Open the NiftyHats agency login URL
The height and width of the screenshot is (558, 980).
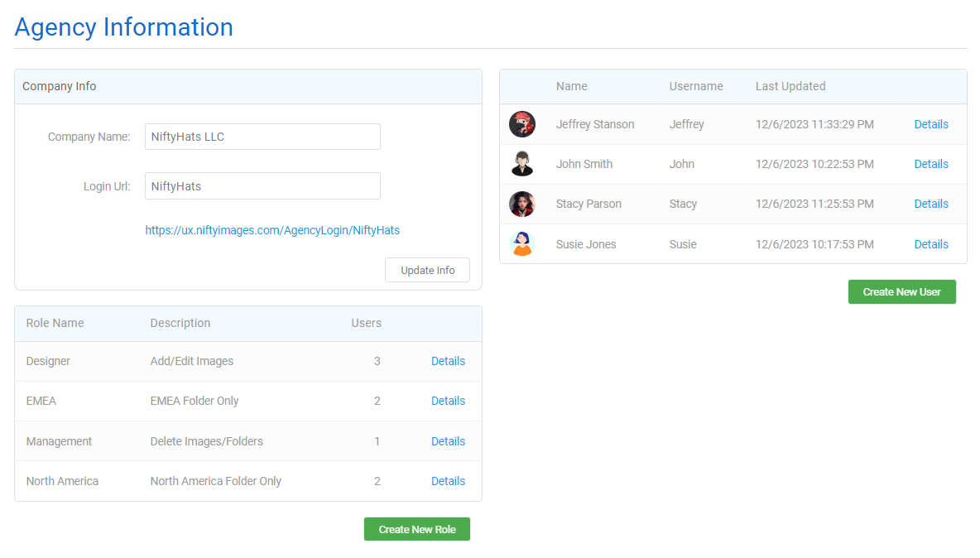click(x=272, y=230)
